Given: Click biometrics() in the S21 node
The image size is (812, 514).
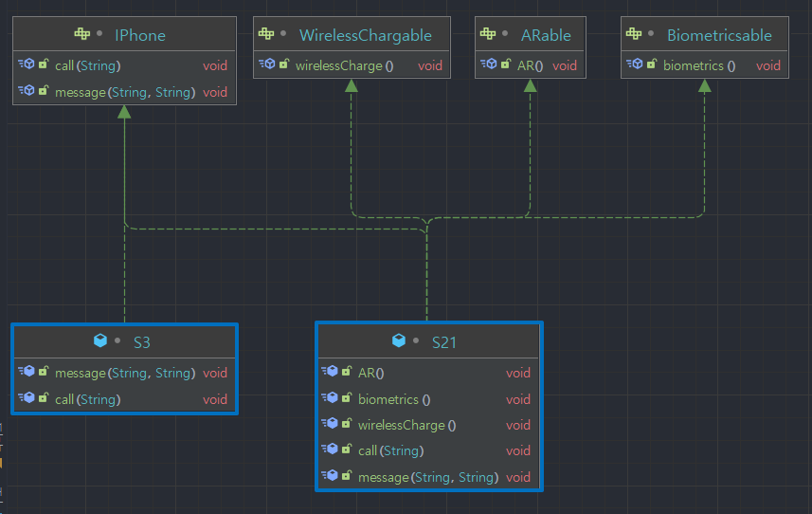Looking at the screenshot, I should point(394,399).
